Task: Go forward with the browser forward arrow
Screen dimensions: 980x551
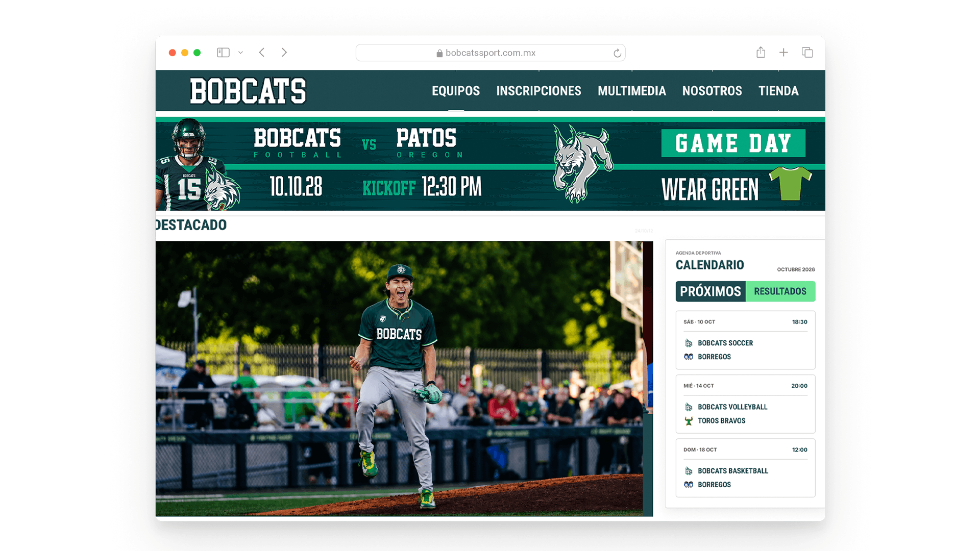Action: [x=284, y=53]
